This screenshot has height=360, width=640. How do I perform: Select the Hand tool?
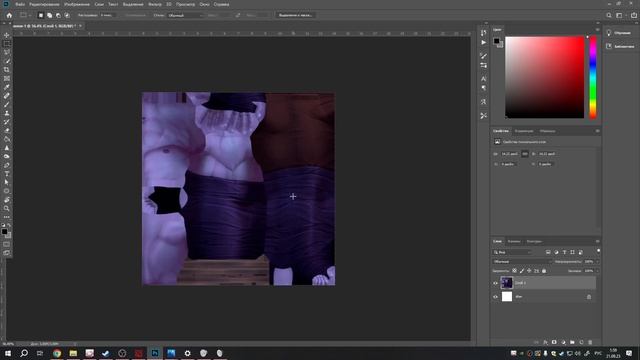[7, 200]
